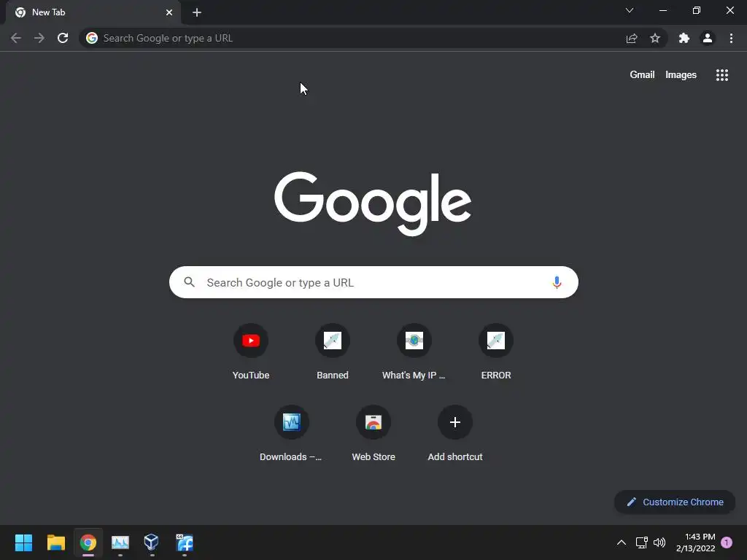Open the Chrome profile avatar
This screenshot has height=560, width=747.
pyautogui.click(x=708, y=38)
